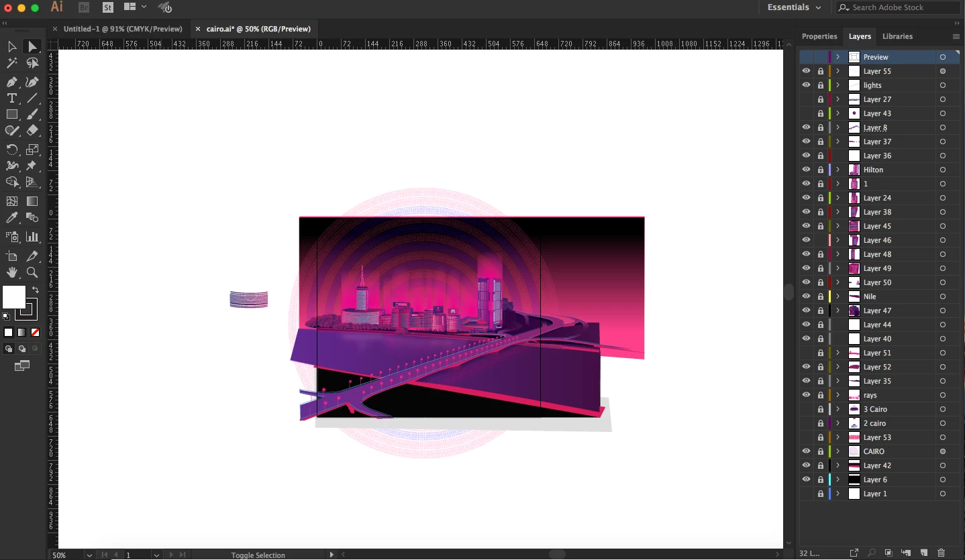This screenshot has height=560, width=965.
Task: Open the artboard number dropdown
Action: coord(156,555)
